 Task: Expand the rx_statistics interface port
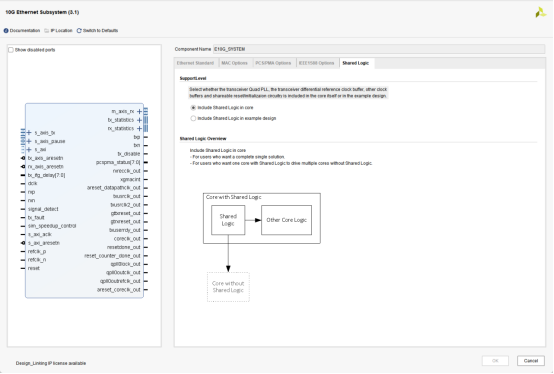tap(140, 129)
